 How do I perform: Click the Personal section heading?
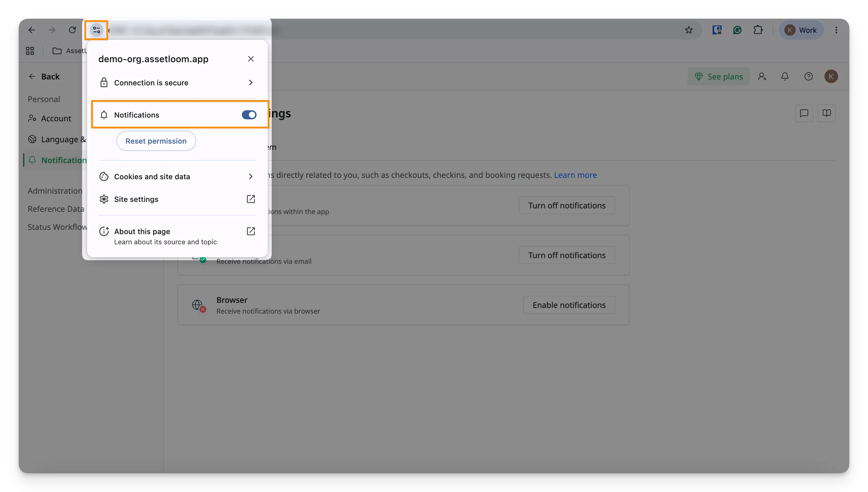(44, 99)
